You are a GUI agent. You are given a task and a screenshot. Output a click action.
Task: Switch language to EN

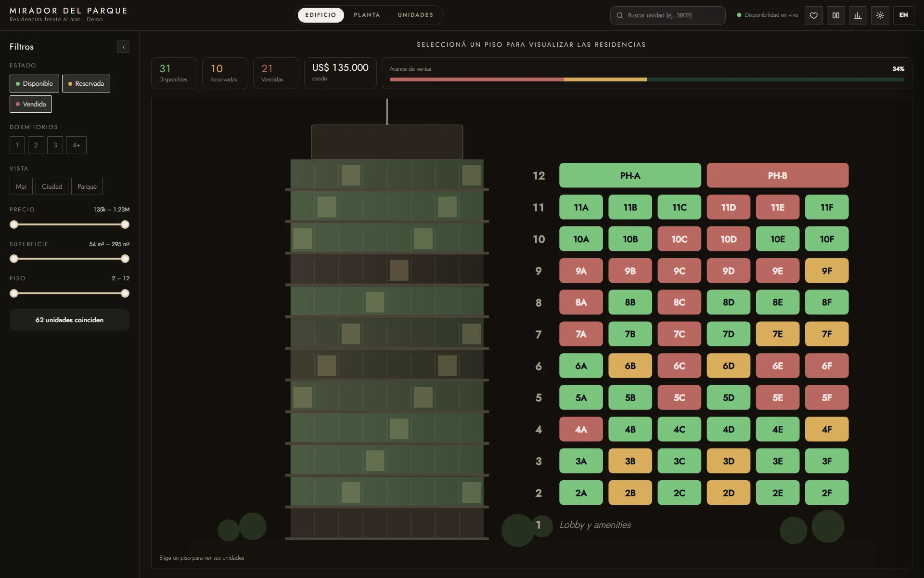click(x=903, y=15)
